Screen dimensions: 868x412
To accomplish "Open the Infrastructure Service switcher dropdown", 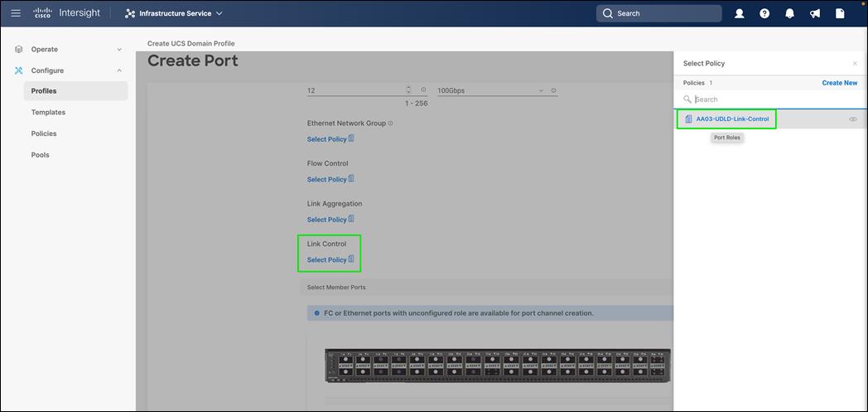I will pos(174,13).
